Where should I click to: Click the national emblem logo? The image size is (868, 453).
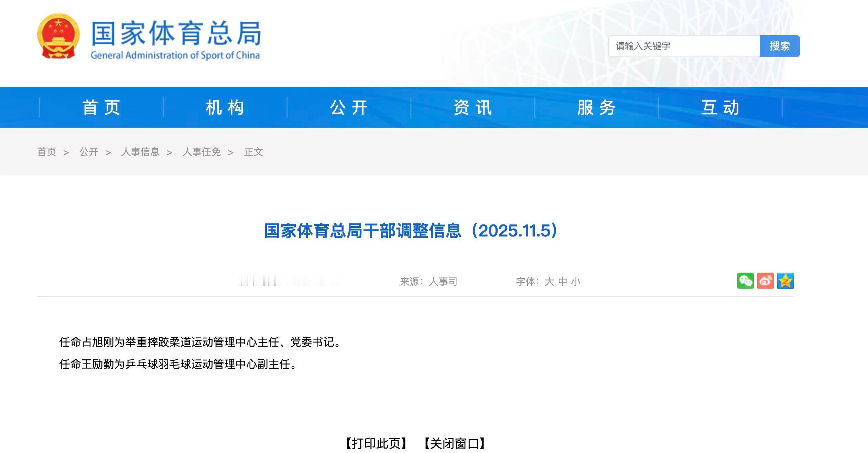point(58,36)
